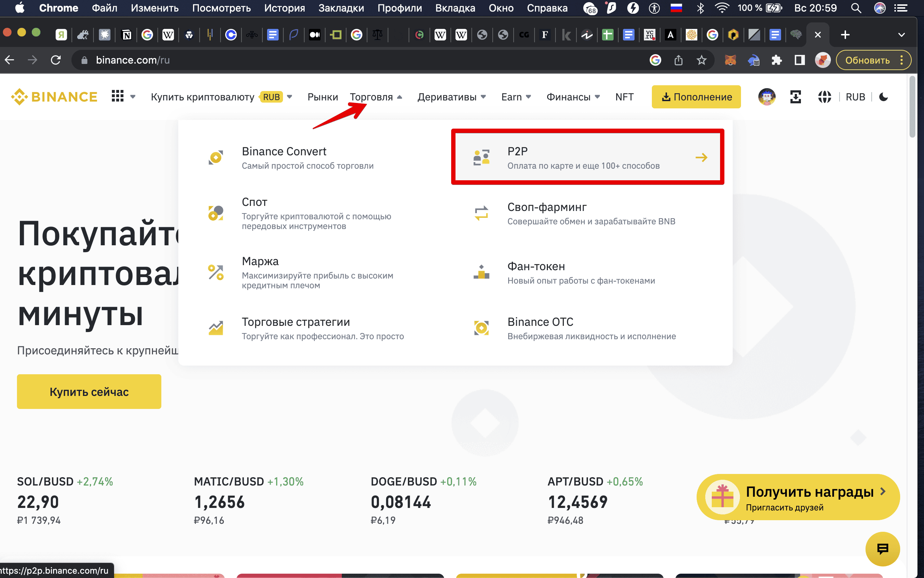Click the Binance OTC icon
924x578 pixels.
481,328
